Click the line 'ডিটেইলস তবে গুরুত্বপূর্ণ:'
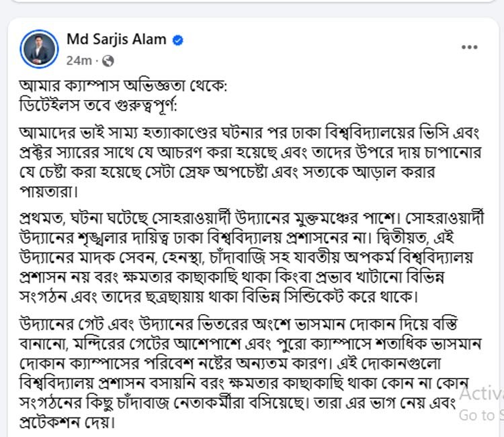 tap(98, 105)
